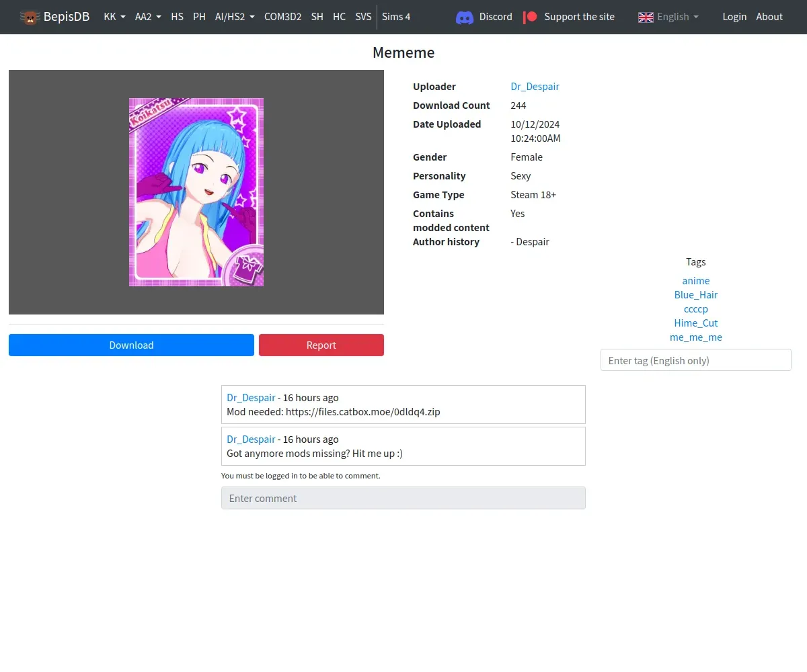Open the Sims 4 section
Viewport: 807px width, 672px height.
(396, 17)
